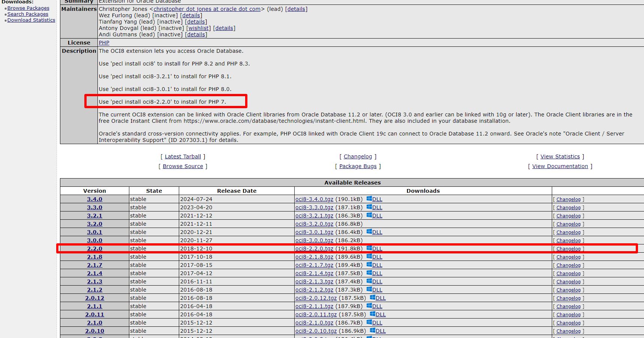Open the View Documentation link
This screenshot has width=644, height=338.
(x=560, y=166)
